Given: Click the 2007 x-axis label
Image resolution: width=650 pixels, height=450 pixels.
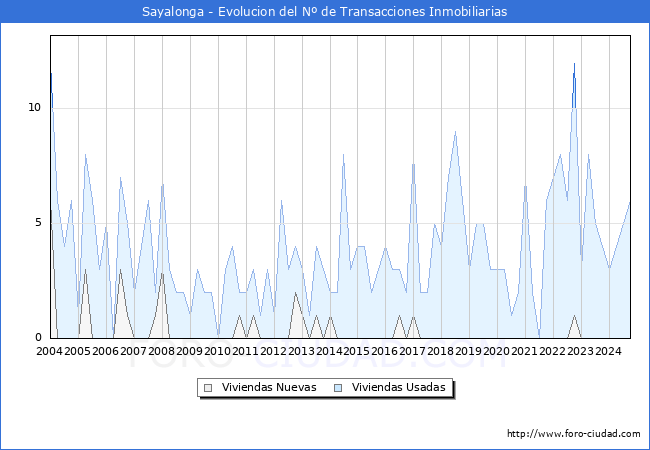Looking at the screenshot, I should point(133,351).
